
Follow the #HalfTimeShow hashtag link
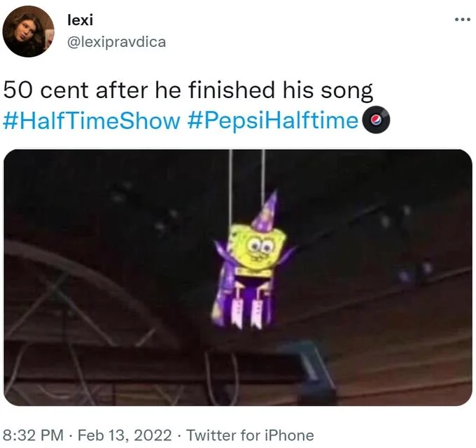(92, 120)
